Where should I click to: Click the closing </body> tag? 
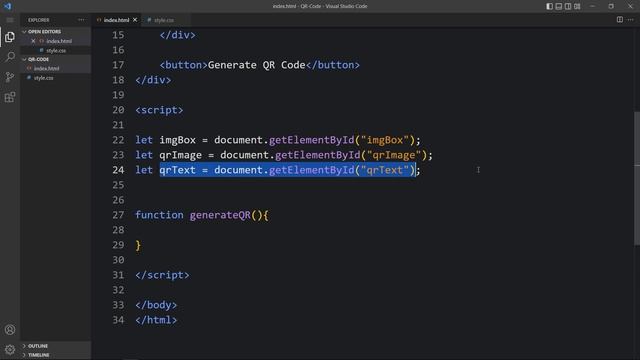point(156,305)
